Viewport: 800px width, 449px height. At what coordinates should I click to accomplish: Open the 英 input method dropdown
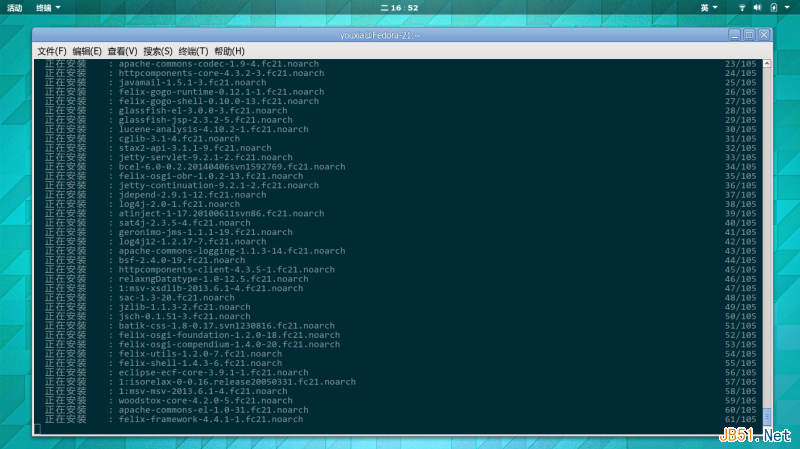click(709, 8)
